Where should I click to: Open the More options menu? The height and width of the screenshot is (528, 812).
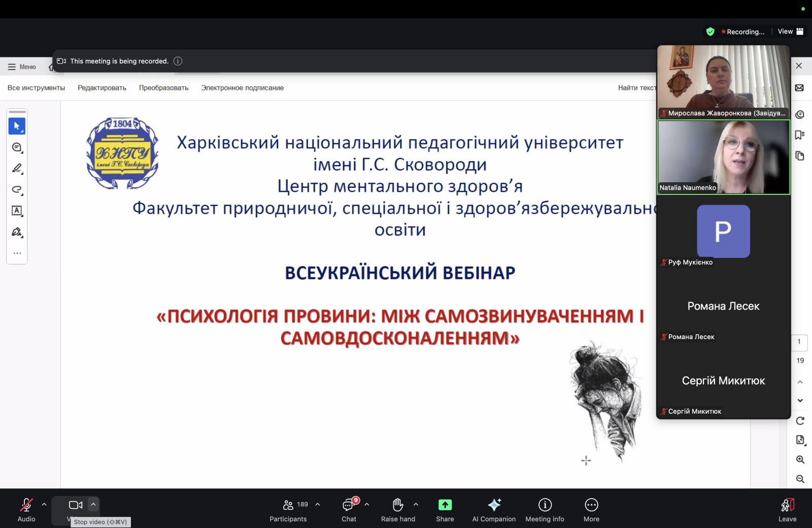point(592,510)
